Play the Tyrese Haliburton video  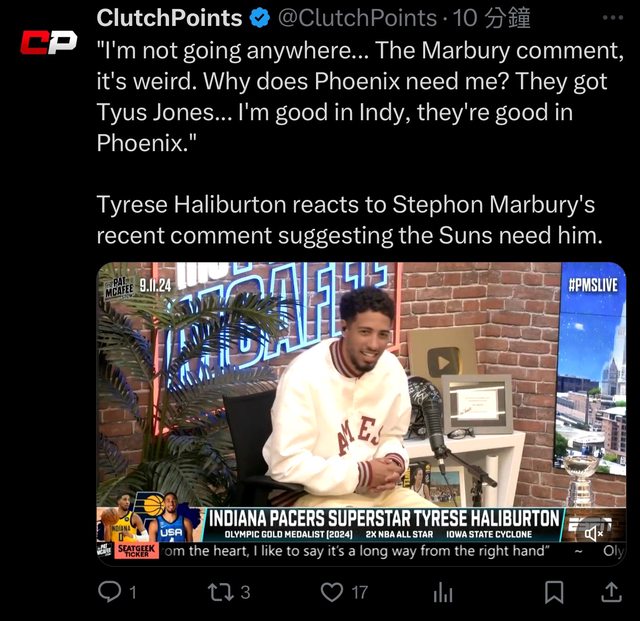tap(361, 413)
